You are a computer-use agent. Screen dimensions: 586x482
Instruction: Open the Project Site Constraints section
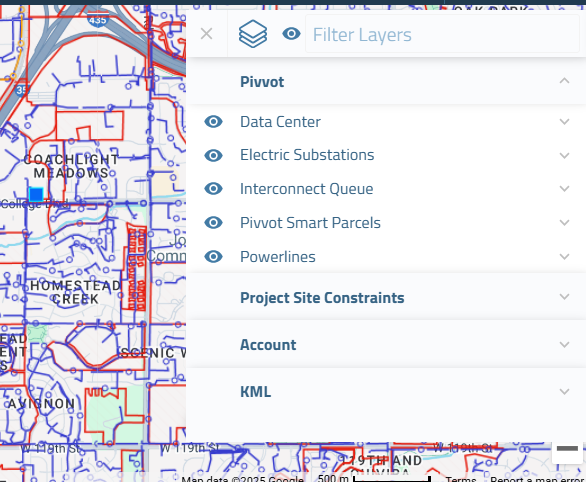tap(322, 298)
